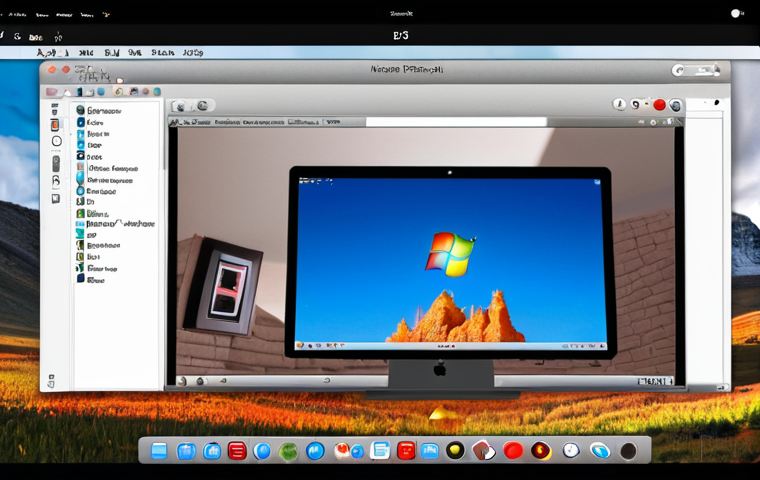
Task: Select the longest entry in the sidebar list
Action: coord(116,224)
